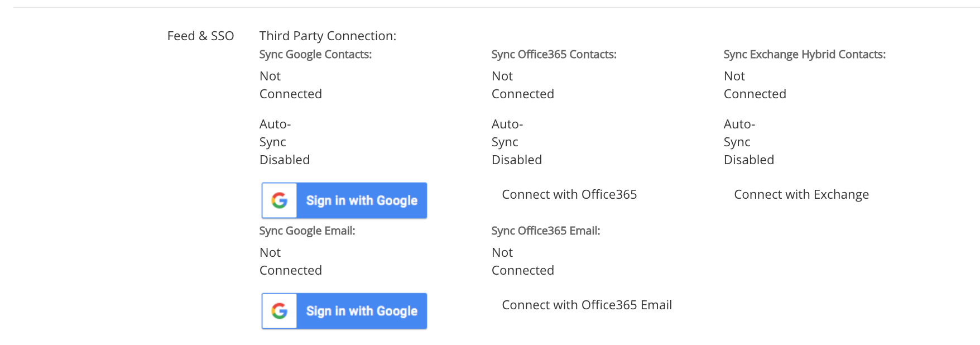
Task: Click Not Connected status under Sync Google Email
Action: [x=291, y=261]
